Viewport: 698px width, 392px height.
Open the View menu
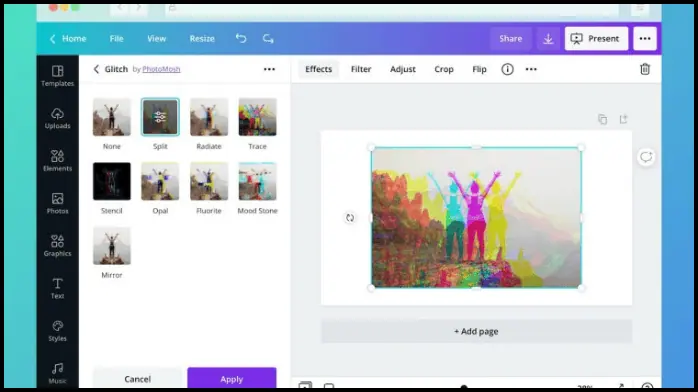click(x=156, y=39)
